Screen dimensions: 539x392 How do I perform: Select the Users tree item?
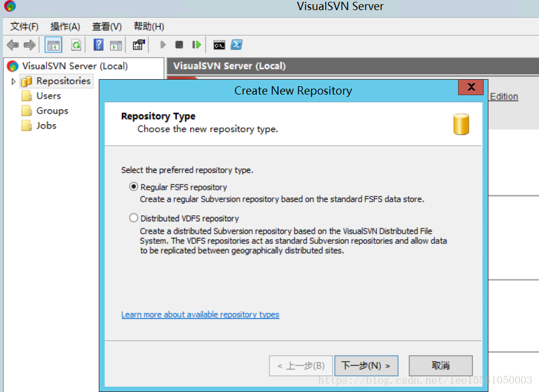(x=48, y=96)
